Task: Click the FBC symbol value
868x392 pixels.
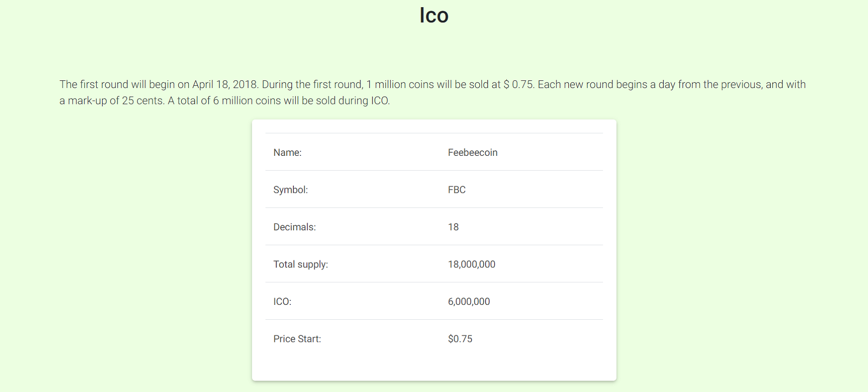Action: tap(457, 190)
